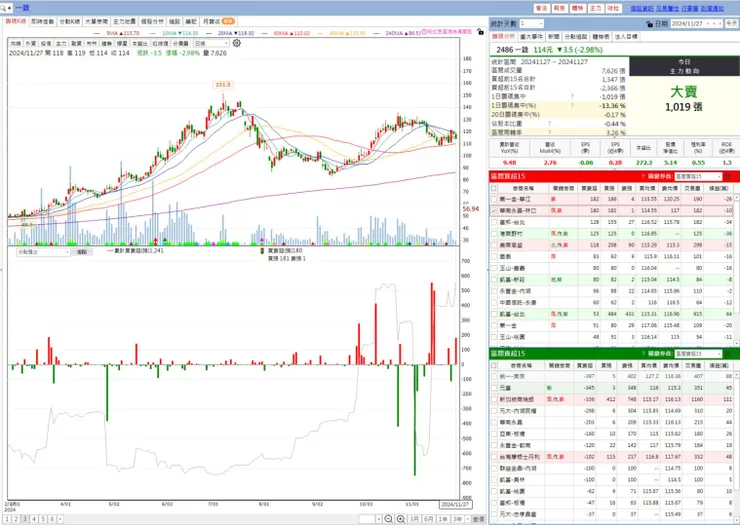This screenshot has height=525, width=740.
Task: Open the 統計天數 dropdown
Action: (x=531, y=24)
